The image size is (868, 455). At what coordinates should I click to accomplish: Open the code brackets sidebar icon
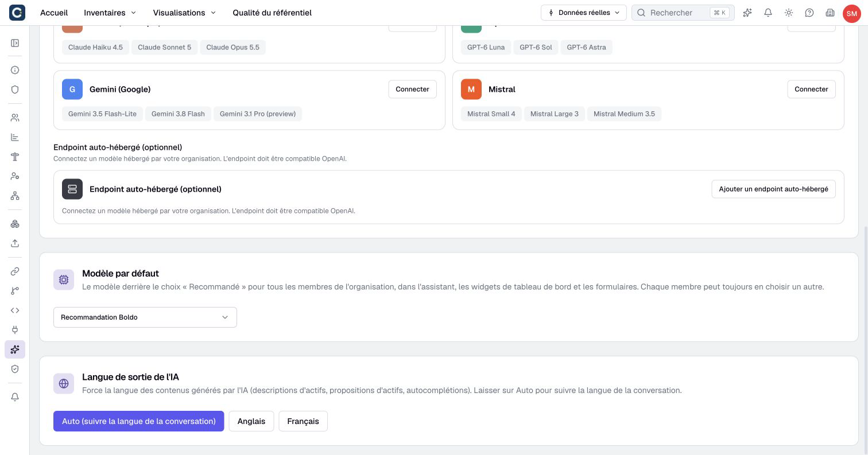[15, 310]
